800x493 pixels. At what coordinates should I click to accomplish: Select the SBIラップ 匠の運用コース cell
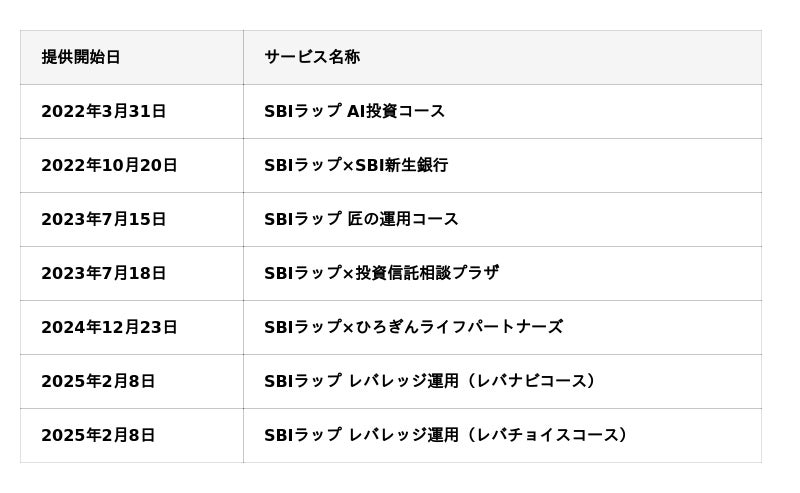click(x=361, y=219)
